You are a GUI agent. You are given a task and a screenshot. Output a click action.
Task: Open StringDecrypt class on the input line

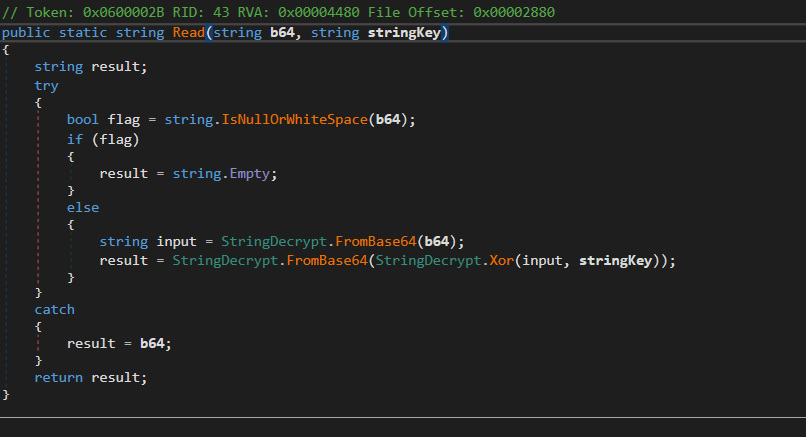coord(274,242)
